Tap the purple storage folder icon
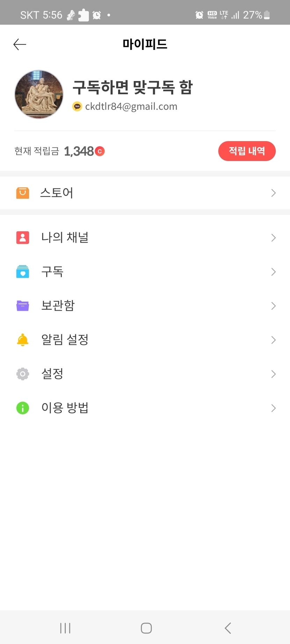Image resolution: width=290 pixels, height=644 pixels. click(x=23, y=306)
